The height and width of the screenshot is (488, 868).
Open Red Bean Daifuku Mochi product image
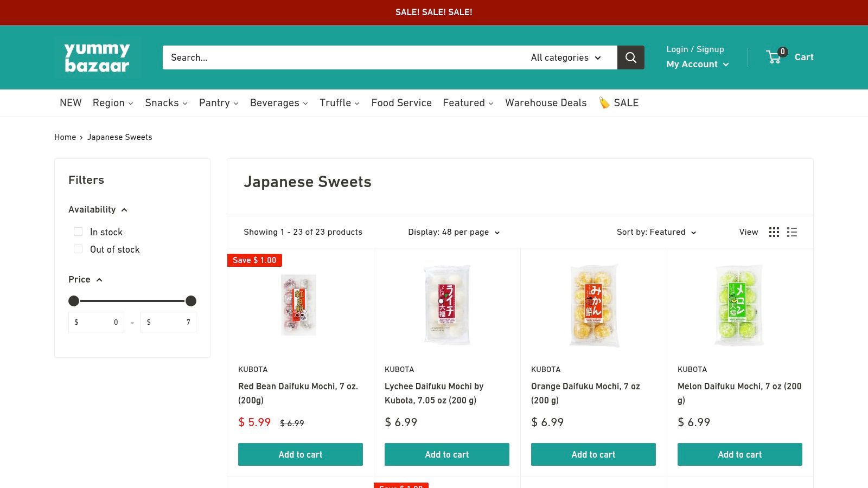click(299, 305)
